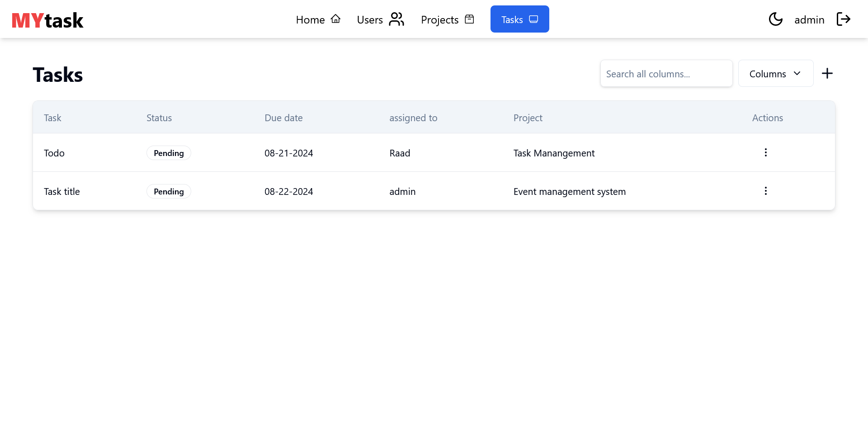Click the archive icon next to Projects
This screenshot has height=430, width=868.
pos(469,19)
